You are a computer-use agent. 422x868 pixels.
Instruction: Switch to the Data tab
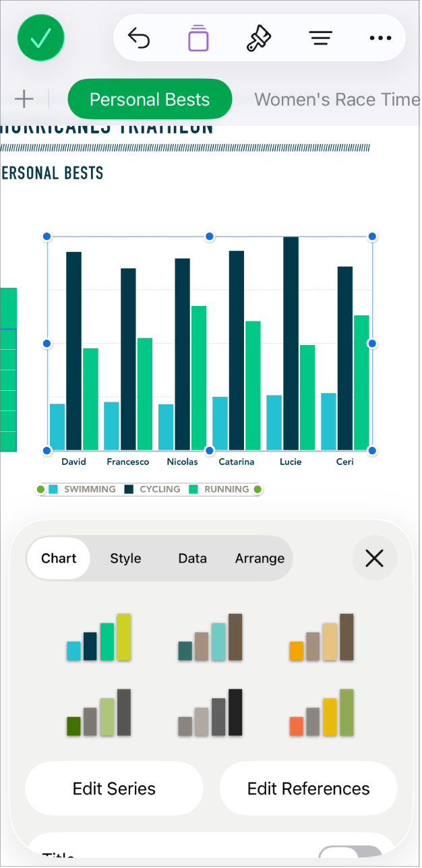[192, 558]
